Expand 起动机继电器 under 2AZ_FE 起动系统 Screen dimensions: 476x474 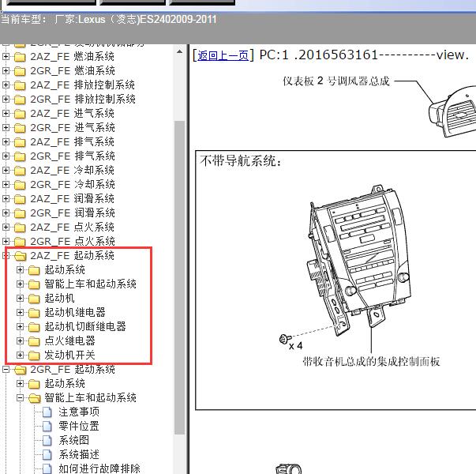point(20,312)
